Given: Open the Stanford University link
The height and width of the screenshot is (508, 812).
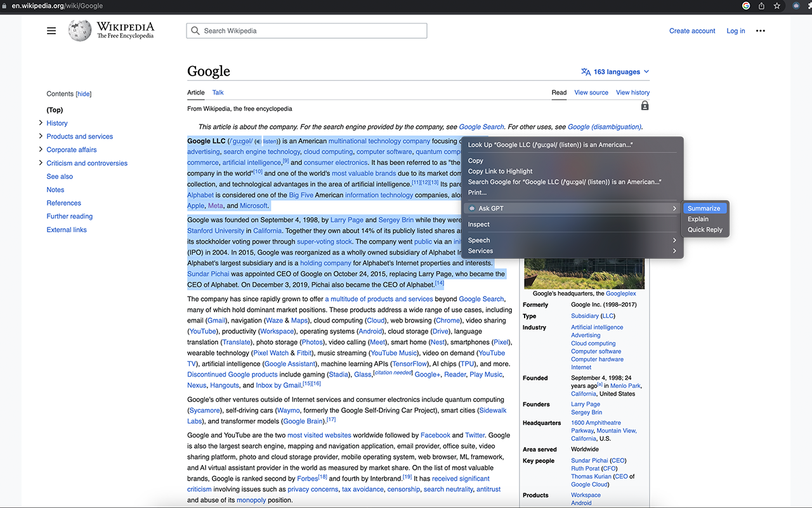Looking at the screenshot, I should coord(216,231).
